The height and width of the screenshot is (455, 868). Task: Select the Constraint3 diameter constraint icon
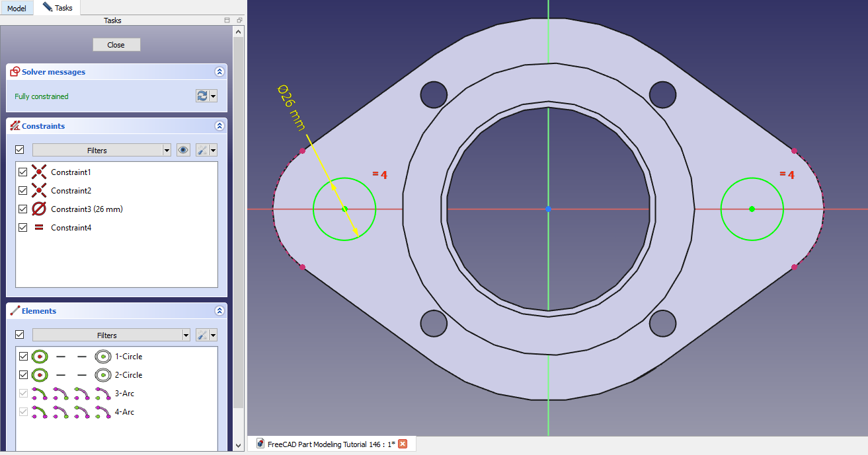[x=40, y=209]
